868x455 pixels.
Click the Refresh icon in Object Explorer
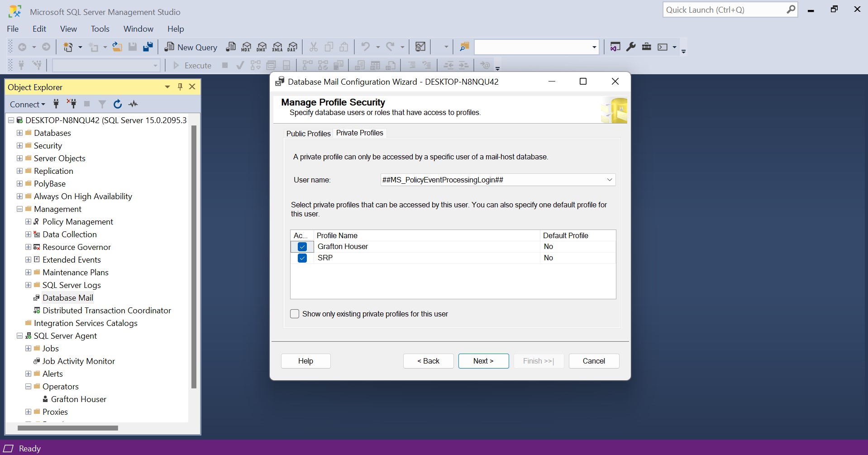point(118,104)
